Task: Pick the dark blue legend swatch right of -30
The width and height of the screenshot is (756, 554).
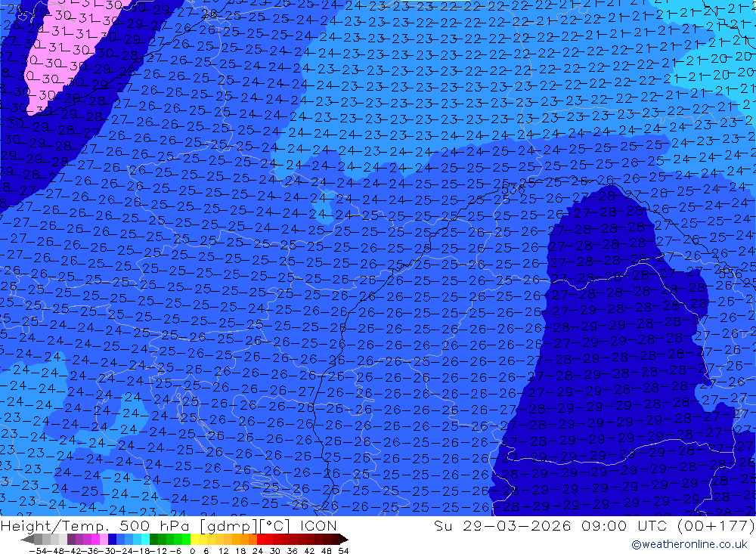Action: [112, 540]
